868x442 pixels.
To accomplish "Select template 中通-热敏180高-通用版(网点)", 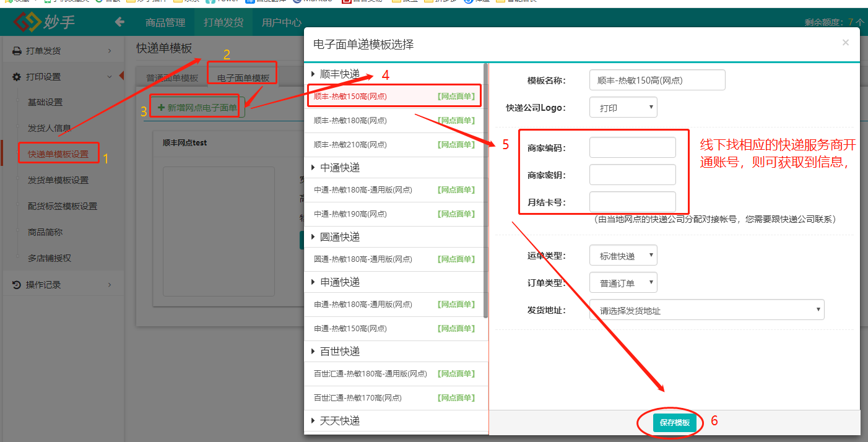I will pos(393,190).
